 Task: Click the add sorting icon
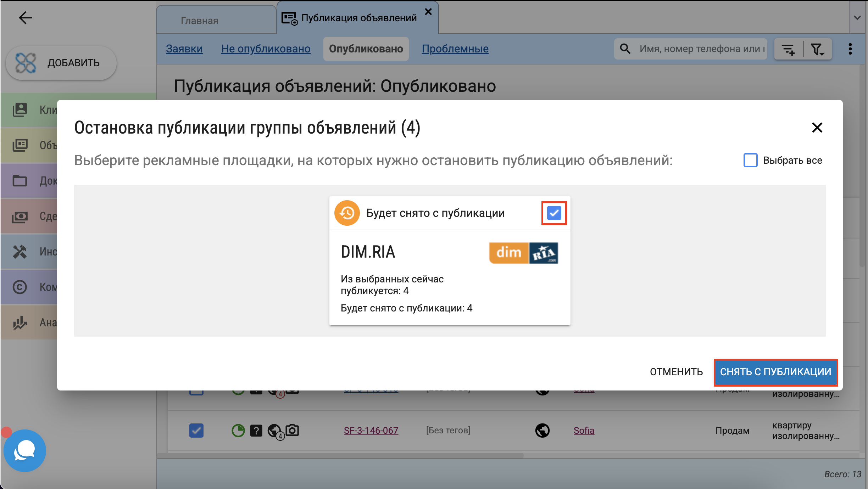tap(788, 49)
